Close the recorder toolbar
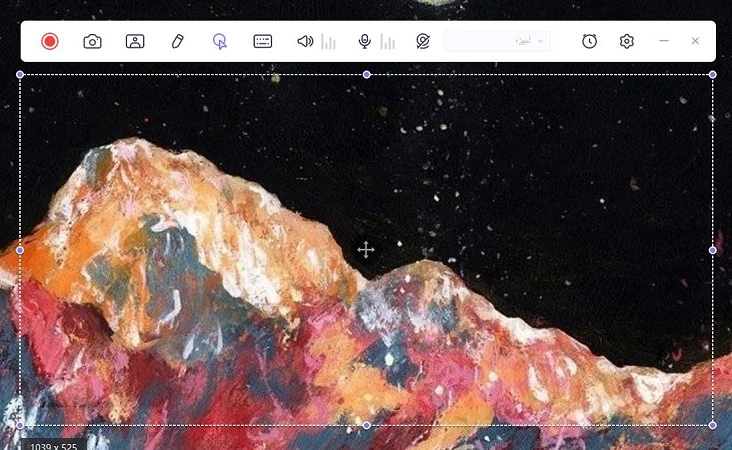The width and height of the screenshot is (732, 450). click(x=695, y=41)
